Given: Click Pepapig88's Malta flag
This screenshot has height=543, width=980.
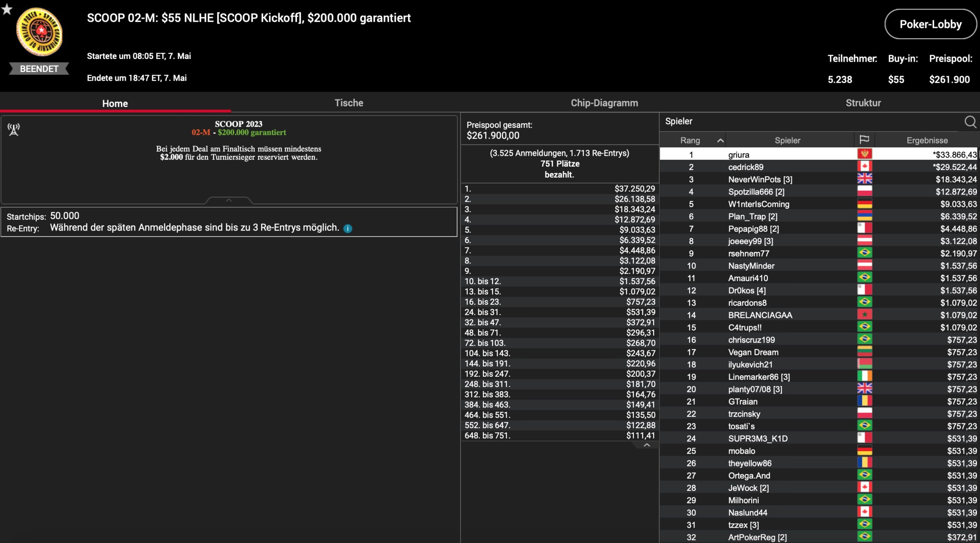Looking at the screenshot, I should click(865, 228).
